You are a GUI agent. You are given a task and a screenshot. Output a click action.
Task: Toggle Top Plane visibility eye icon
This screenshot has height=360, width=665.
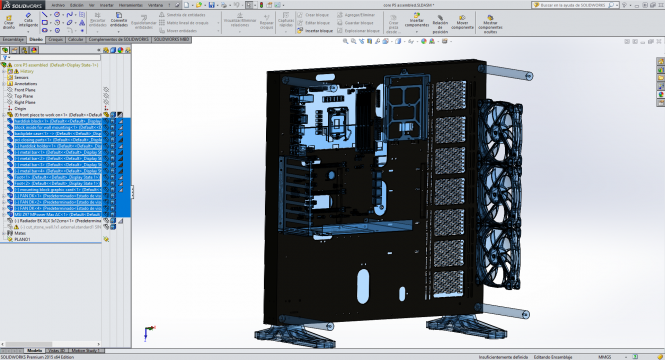tap(106, 96)
